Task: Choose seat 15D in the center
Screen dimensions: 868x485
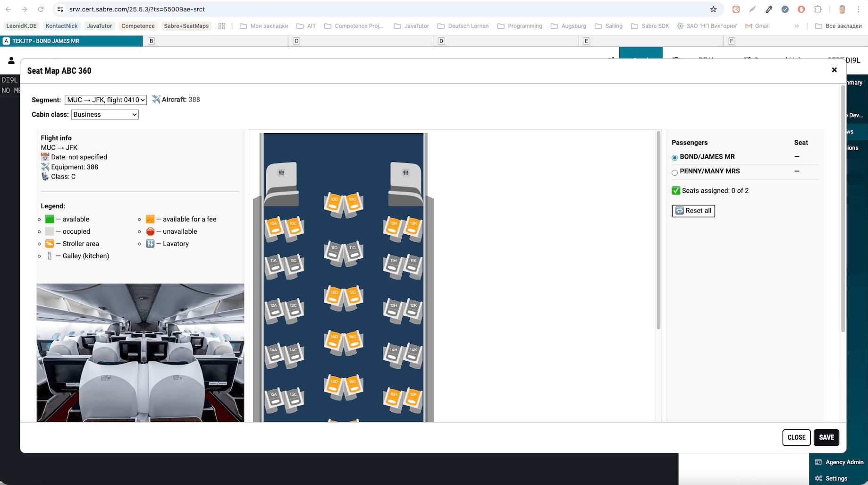Action: click(334, 385)
